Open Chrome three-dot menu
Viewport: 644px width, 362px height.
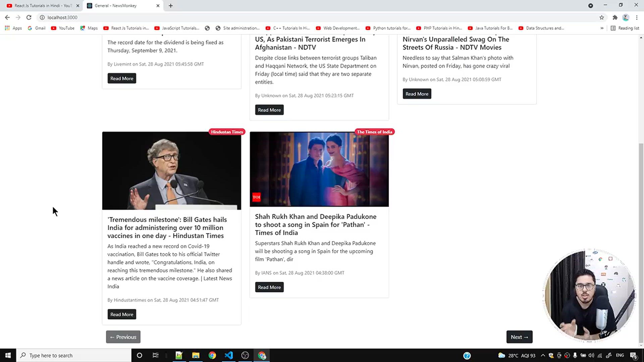(637, 17)
